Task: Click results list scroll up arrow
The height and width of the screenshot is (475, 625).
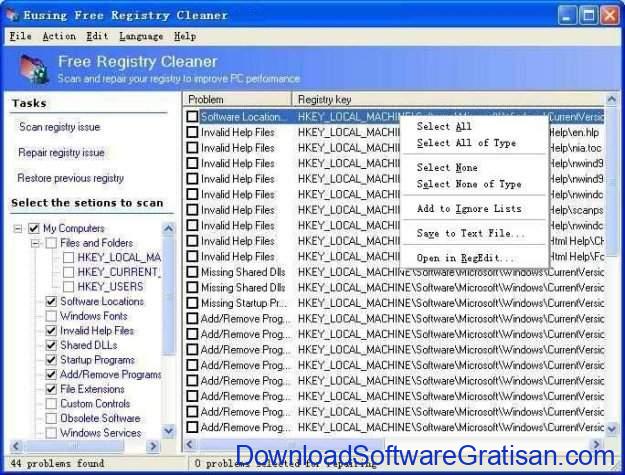Action: click(x=612, y=99)
